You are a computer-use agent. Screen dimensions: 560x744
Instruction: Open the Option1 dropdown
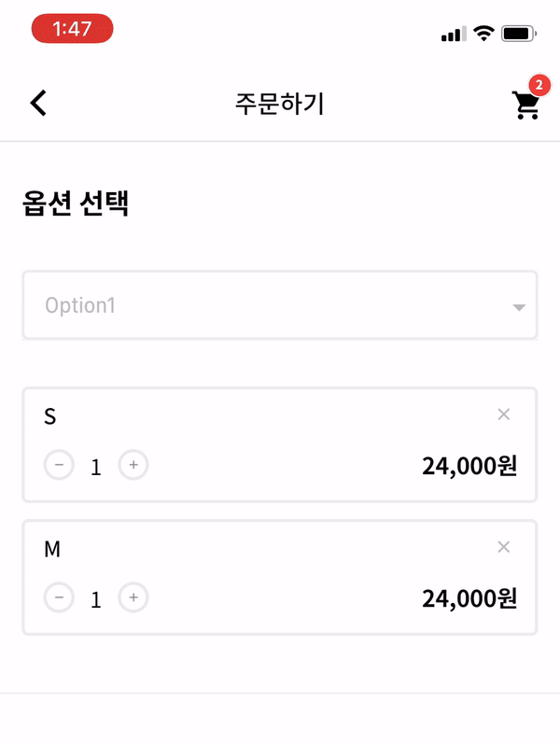click(280, 305)
